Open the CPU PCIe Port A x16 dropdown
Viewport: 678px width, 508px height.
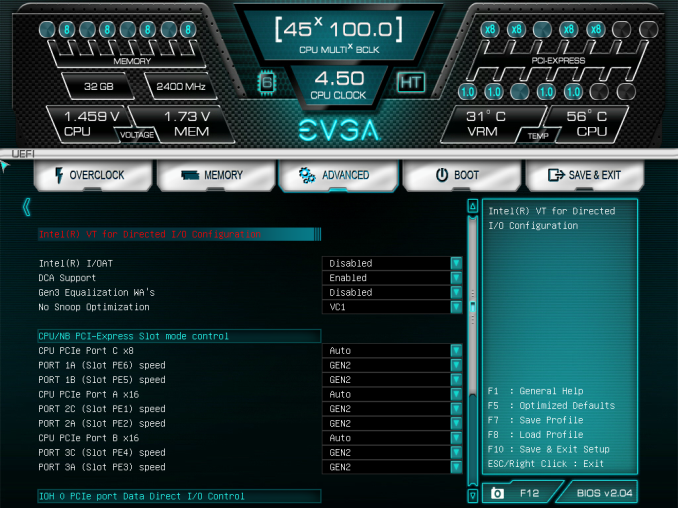coord(392,394)
